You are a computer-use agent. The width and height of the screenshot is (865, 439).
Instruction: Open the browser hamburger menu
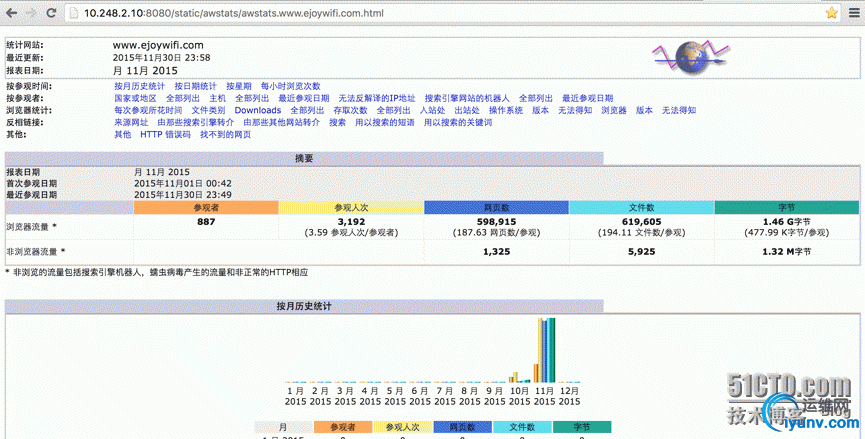pyautogui.click(x=854, y=13)
